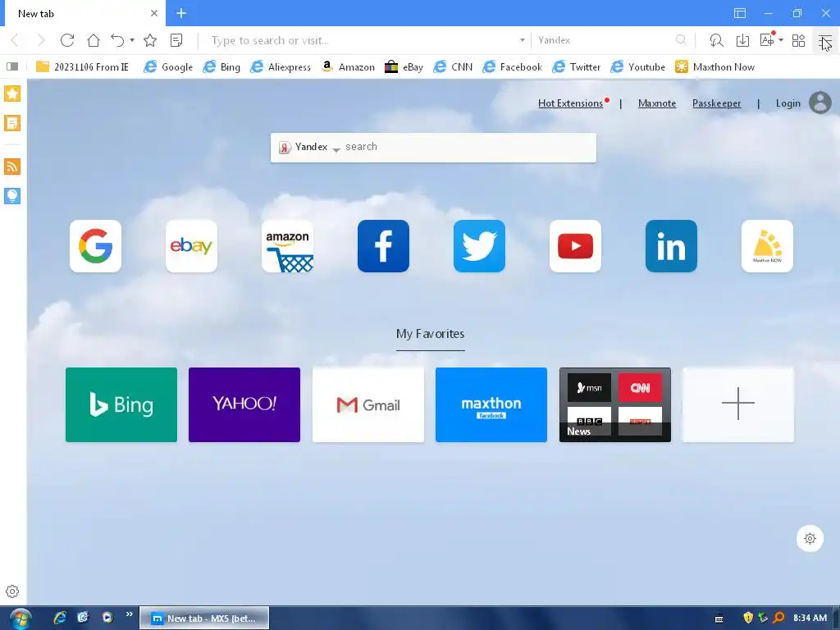Open the extensions grid icon
840x630 pixels.
[798, 40]
